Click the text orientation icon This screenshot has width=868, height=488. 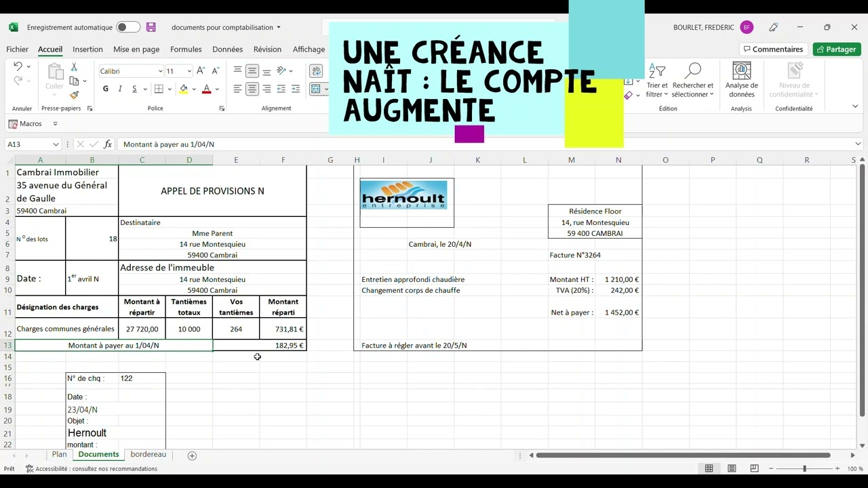click(281, 70)
